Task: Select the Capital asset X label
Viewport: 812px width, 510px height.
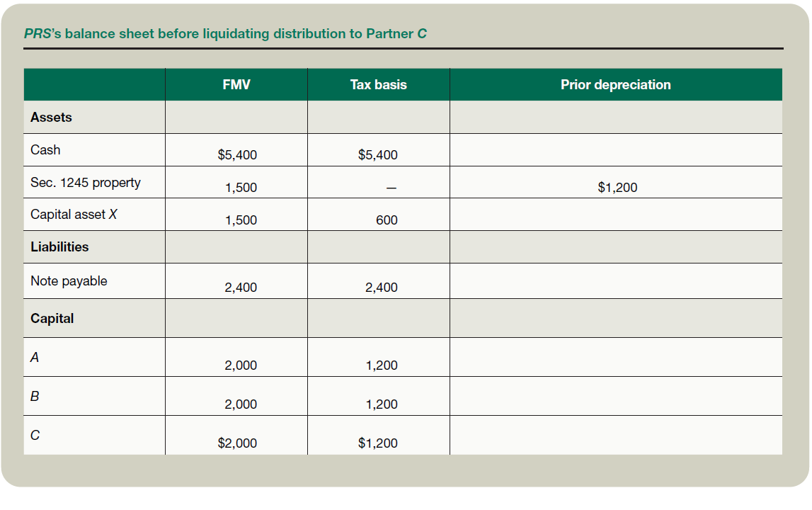Action: [x=74, y=215]
